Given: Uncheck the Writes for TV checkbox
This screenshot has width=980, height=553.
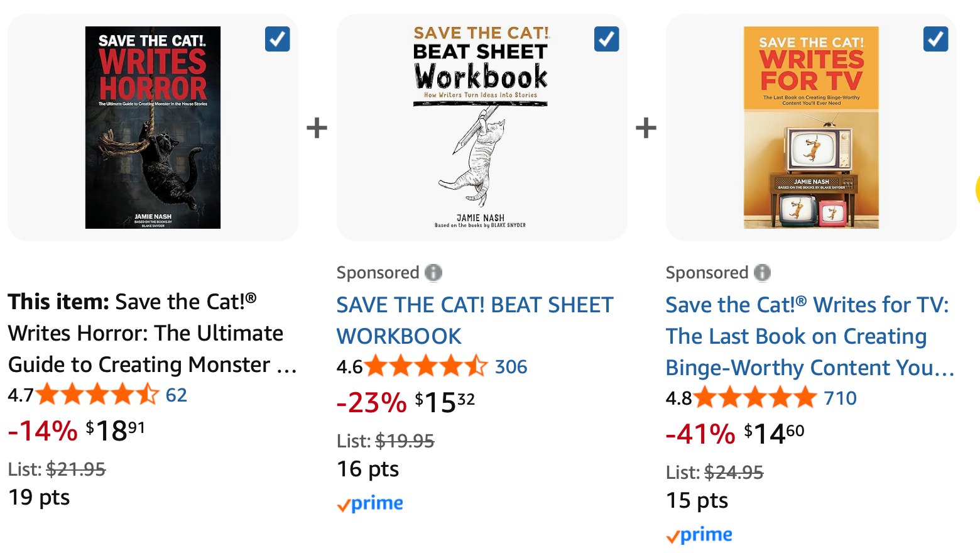Looking at the screenshot, I should tap(935, 39).
